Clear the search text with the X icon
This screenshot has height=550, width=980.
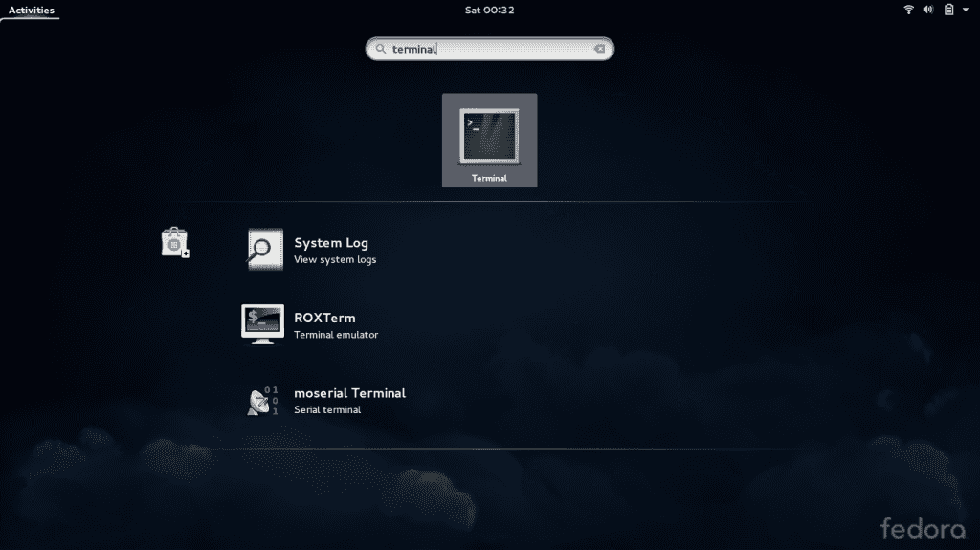(599, 49)
